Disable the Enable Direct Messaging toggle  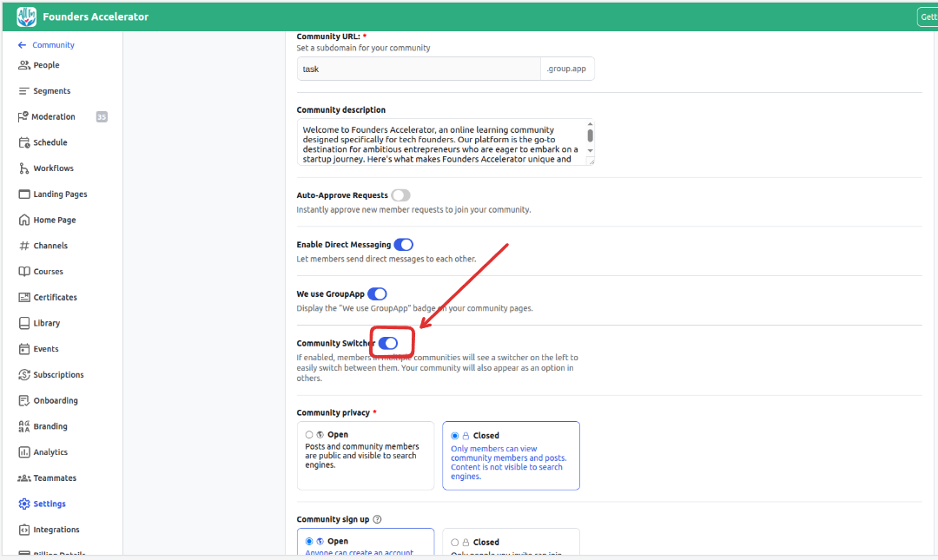(404, 244)
